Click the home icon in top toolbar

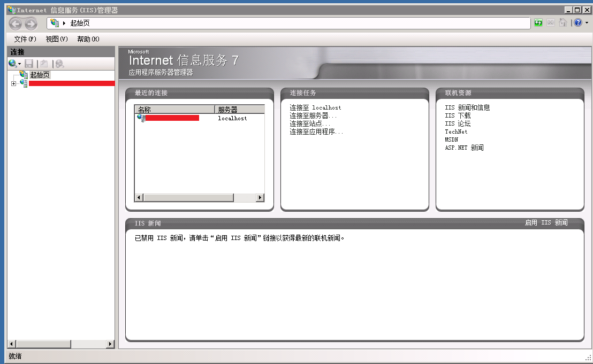563,23
